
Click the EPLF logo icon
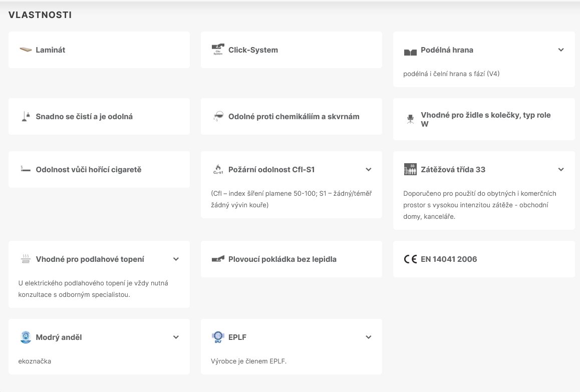218,337
